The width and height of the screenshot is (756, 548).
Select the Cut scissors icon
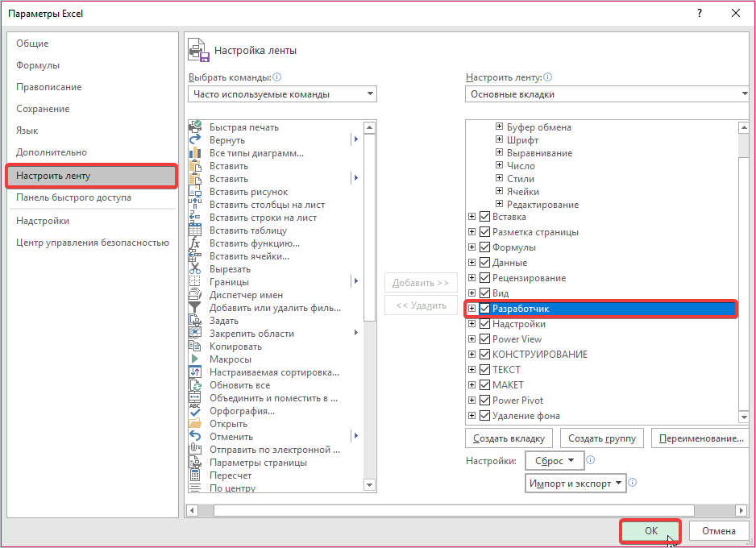point(195,269)
